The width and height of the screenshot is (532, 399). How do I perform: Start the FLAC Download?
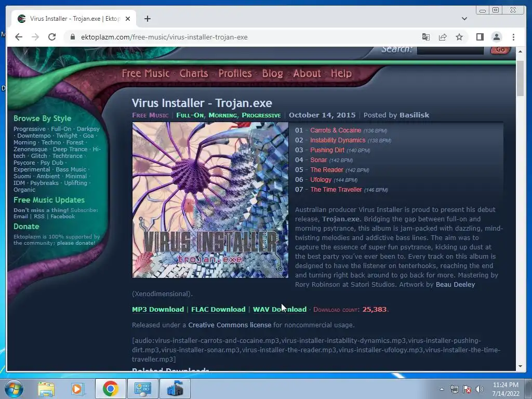tap(218, 310)
